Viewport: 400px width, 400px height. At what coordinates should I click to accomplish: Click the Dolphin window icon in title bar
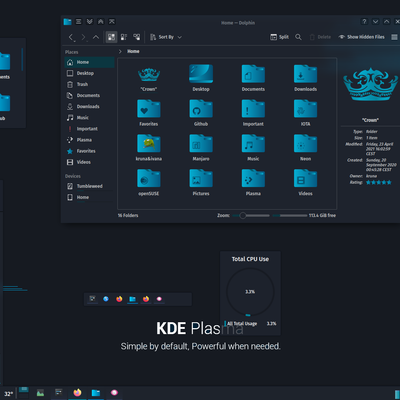[67, 22]
